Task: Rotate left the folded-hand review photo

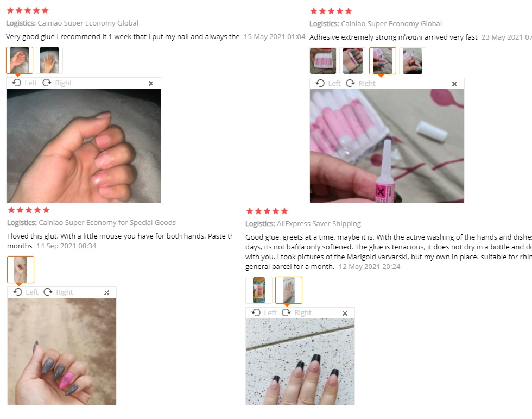Action: pos(25,83)
